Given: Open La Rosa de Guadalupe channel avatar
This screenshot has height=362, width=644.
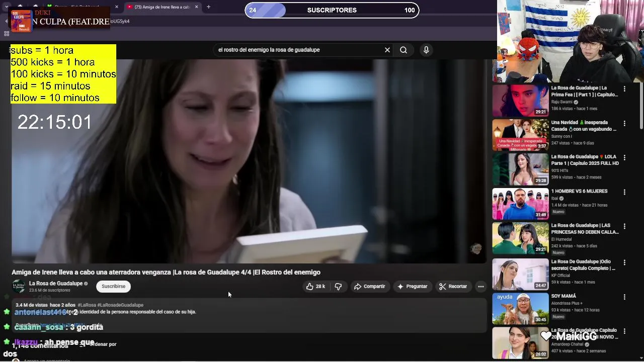Looking at the screenshot, I should pos(19,286).
